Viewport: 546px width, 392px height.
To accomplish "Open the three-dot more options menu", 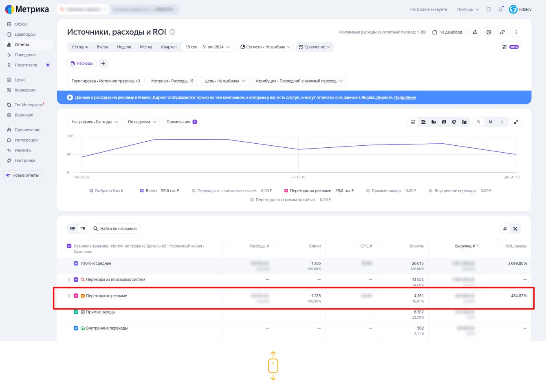I will point(516,32).
